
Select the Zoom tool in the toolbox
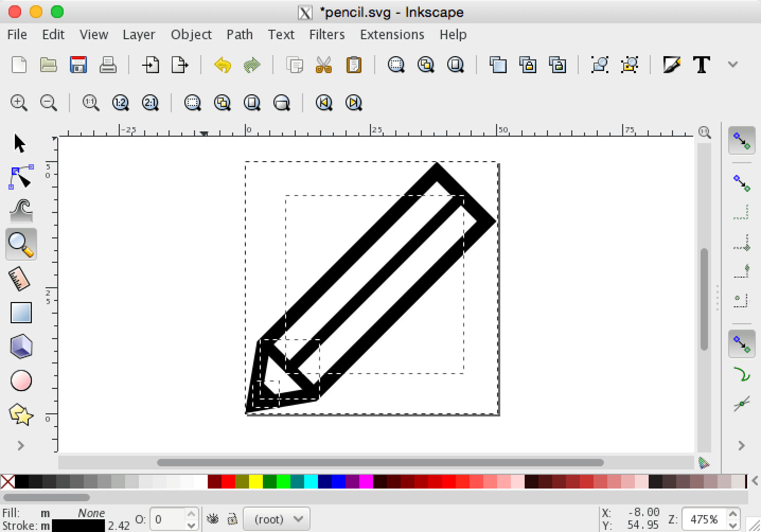[x=21, y=244]
